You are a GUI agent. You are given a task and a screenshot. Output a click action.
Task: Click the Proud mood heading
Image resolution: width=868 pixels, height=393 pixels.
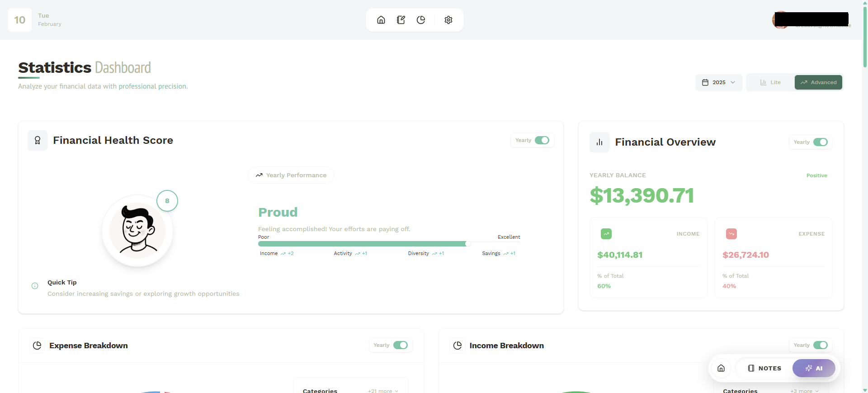[278, 212]
